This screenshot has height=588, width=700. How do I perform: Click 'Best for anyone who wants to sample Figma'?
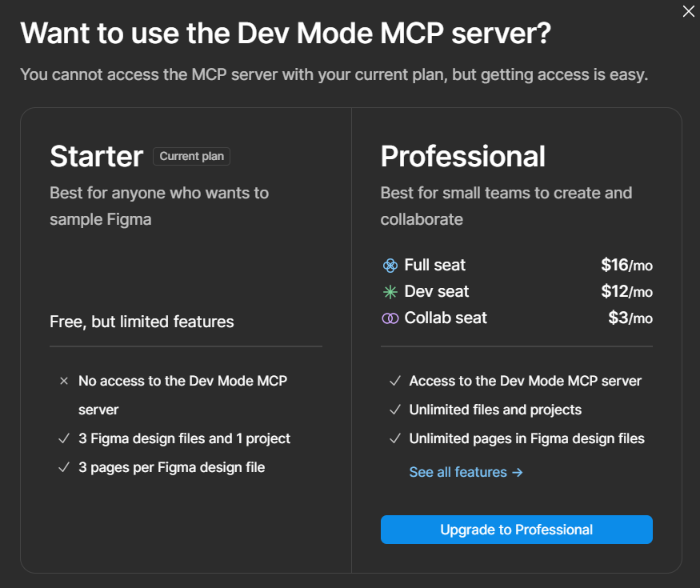point(159,206)
